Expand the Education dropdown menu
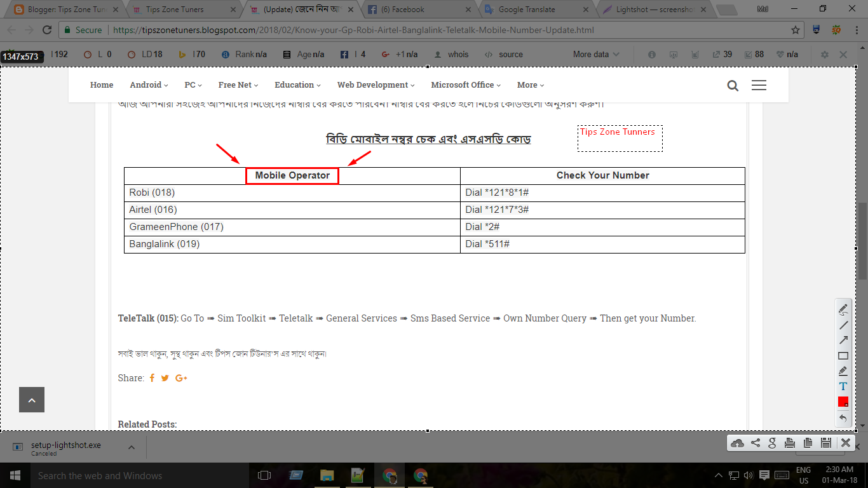 click(x=297, y=85)
